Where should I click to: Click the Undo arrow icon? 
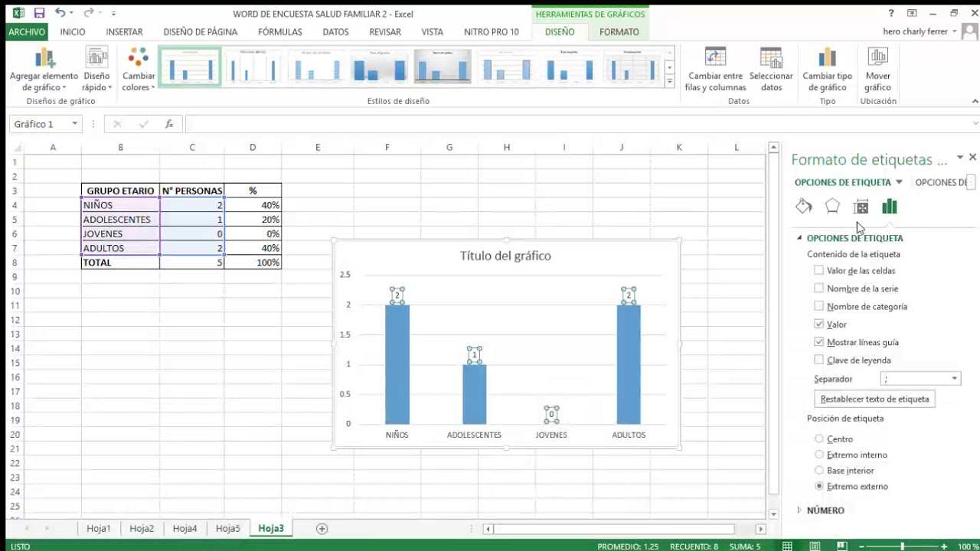(60, 13)
